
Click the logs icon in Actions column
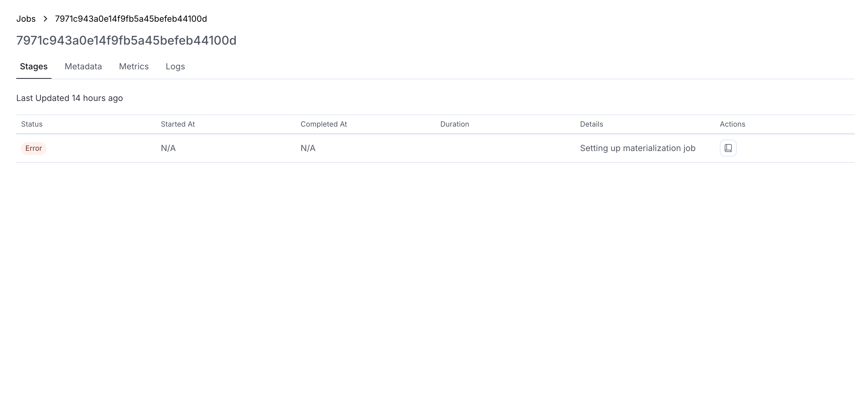[x=728, y=148]
